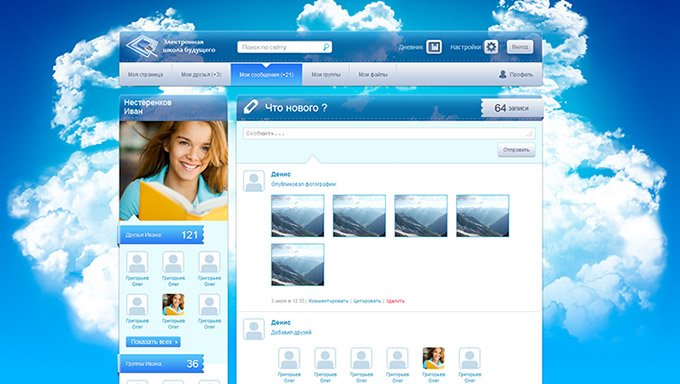Click the Выход logout button
This screenshot has height=384, width=680.
[520, 47]
